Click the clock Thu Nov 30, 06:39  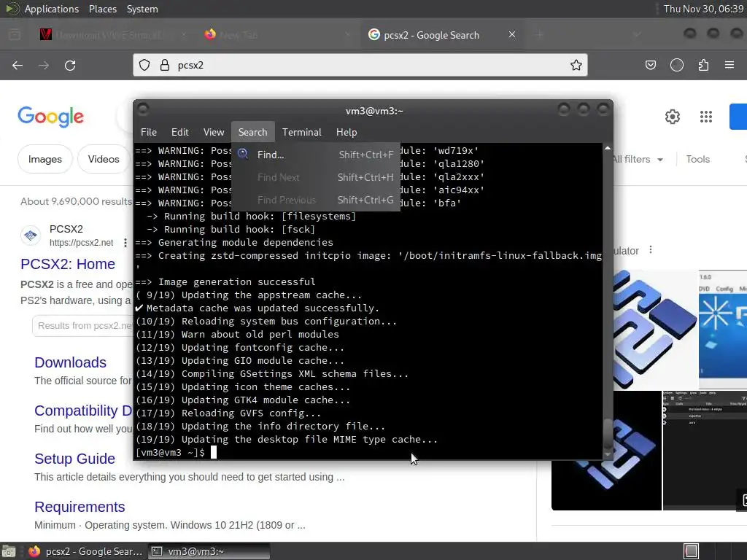click(703, 9)
